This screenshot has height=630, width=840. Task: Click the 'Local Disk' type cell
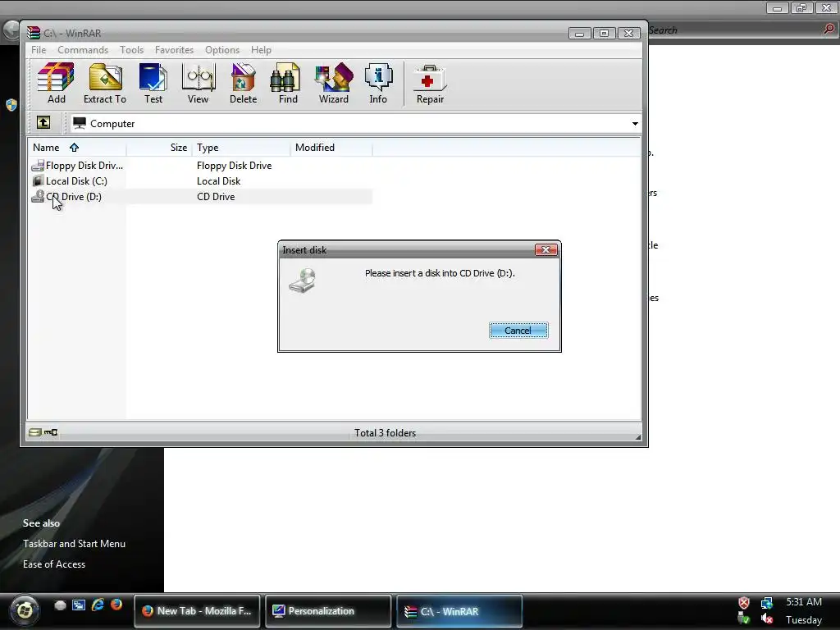pos(218,181)
